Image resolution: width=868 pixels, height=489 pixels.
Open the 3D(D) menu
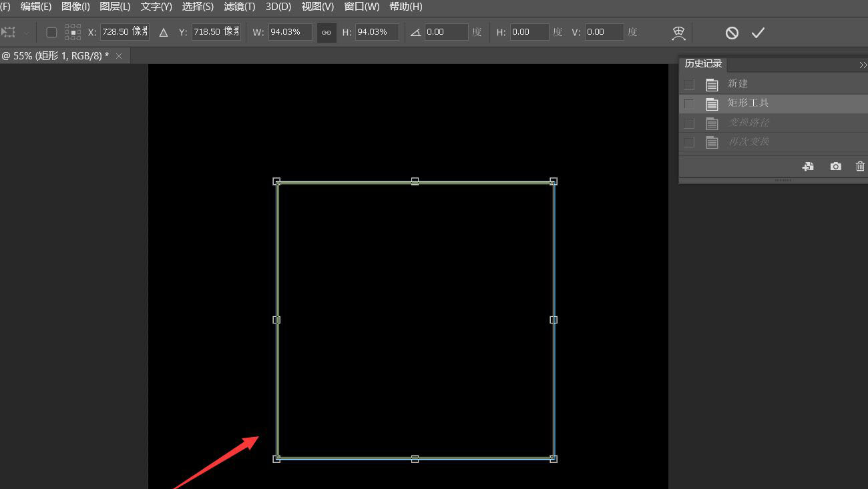(x=278, y=7)
